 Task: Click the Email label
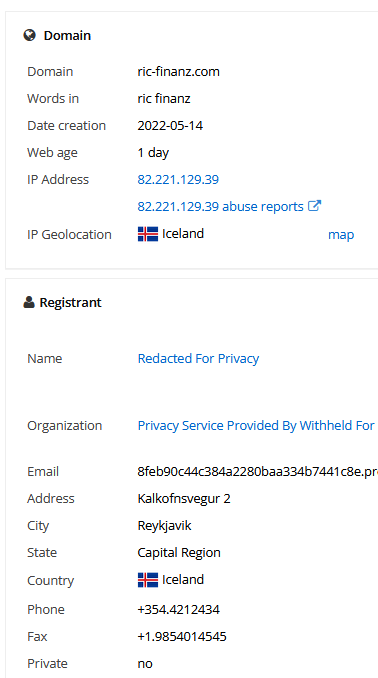tap(43, 472)
